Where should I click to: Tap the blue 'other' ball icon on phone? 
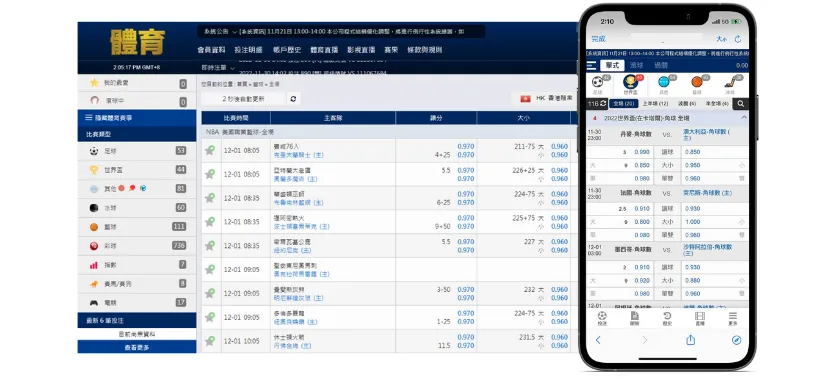[x=664, y=82]
